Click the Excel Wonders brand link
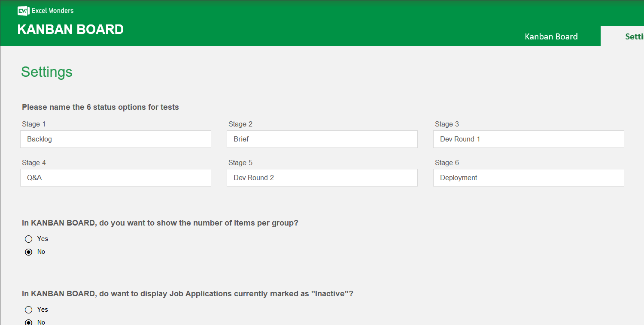The image size is (644, 325). (52, 11)
